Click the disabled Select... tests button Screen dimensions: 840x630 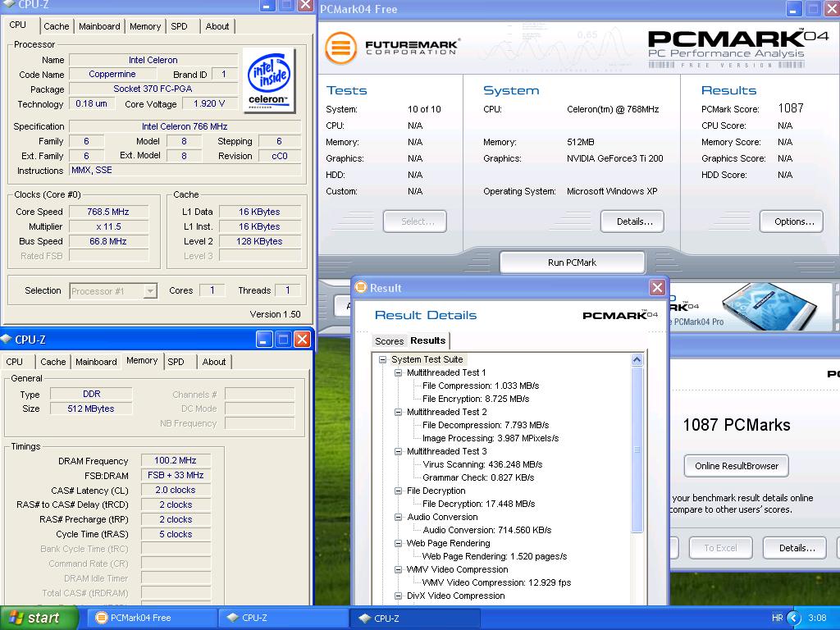pyautogui.click(x=414, y=221)
